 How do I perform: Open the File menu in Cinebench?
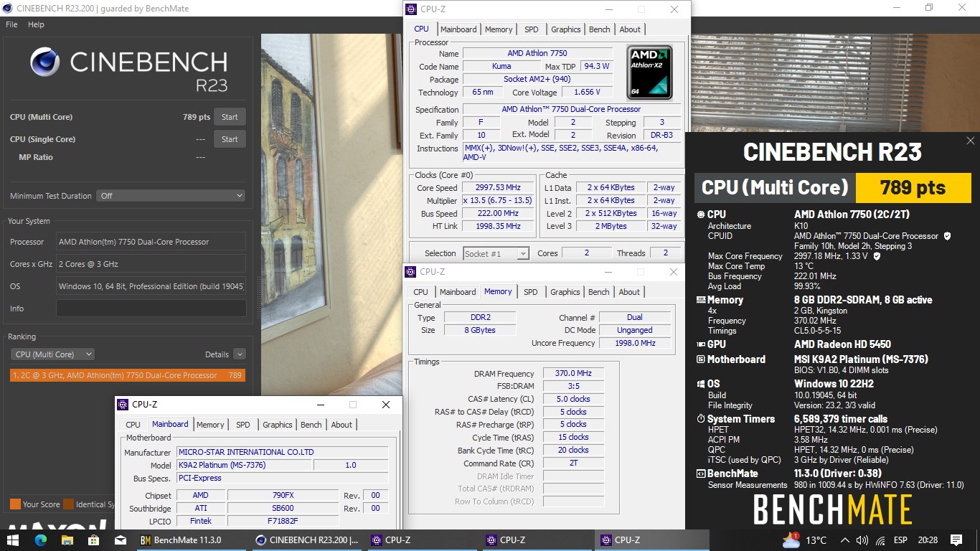pos(11,24)
